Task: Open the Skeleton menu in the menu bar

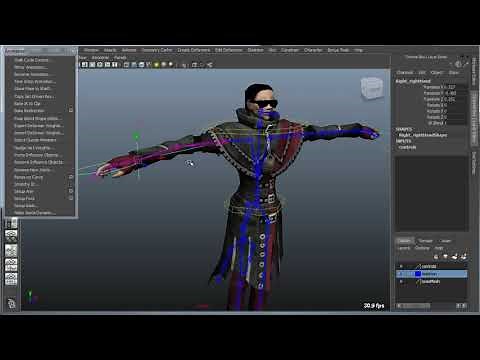Action: click(x=255, y=50)
